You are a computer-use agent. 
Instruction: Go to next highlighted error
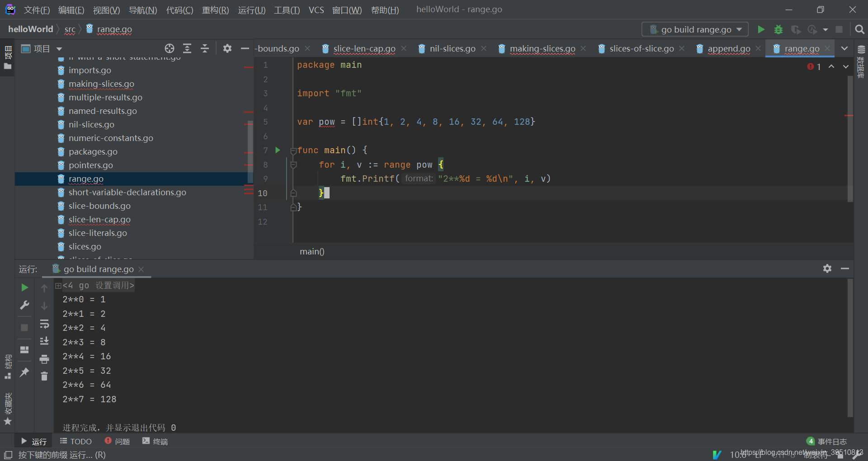click(846, 66)
